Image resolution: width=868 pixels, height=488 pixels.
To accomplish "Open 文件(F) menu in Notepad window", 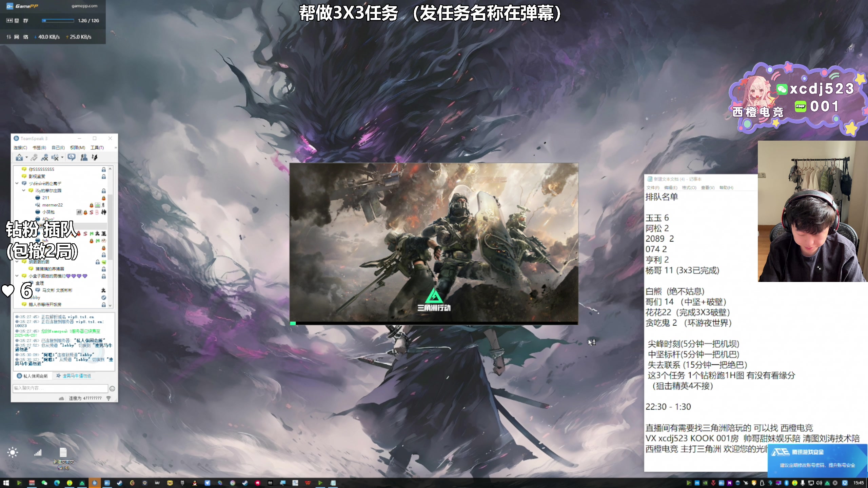I will click(653, 187).
